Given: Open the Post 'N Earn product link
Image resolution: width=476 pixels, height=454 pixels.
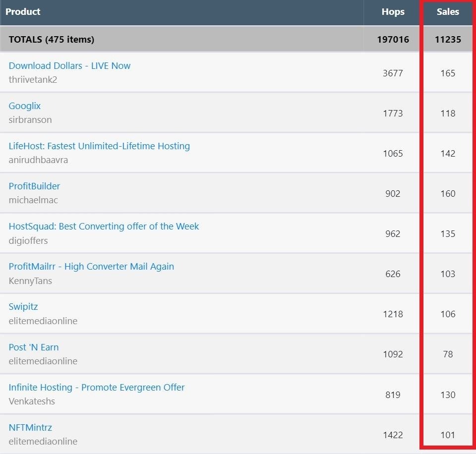Looking at the screenshot, I should pyautogui.click(x=34, y=347).
